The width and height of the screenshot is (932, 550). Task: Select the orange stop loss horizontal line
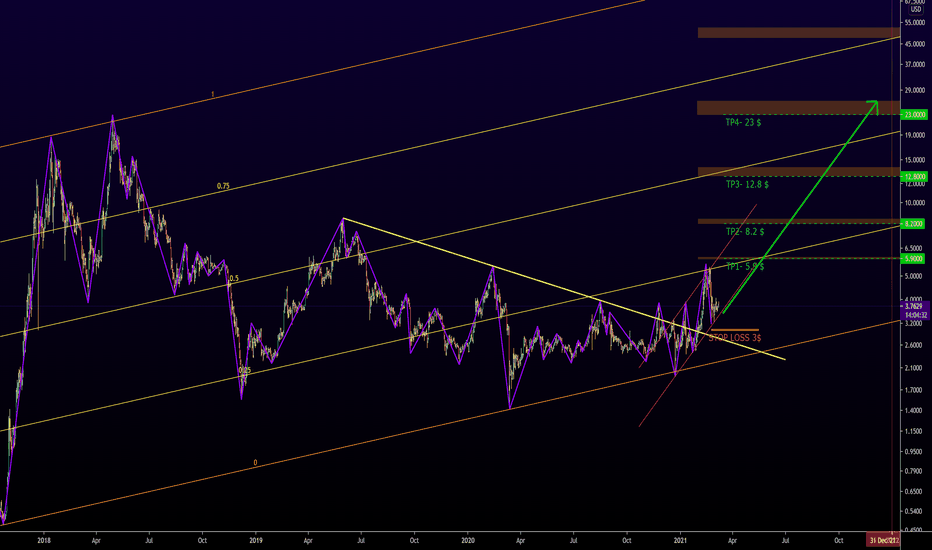[735, 329]
